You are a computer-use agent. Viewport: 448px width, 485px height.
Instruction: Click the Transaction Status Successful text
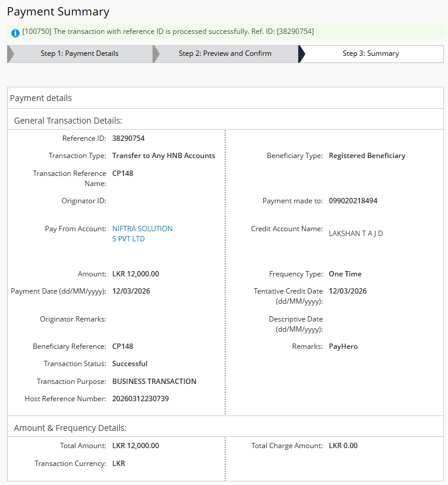(x=130, y=364)
